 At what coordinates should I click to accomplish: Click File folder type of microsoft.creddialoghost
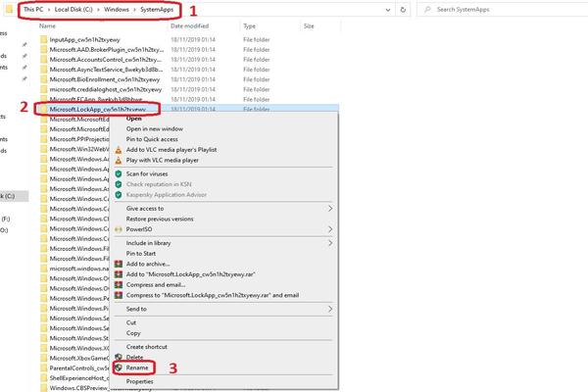pos(257,89)
